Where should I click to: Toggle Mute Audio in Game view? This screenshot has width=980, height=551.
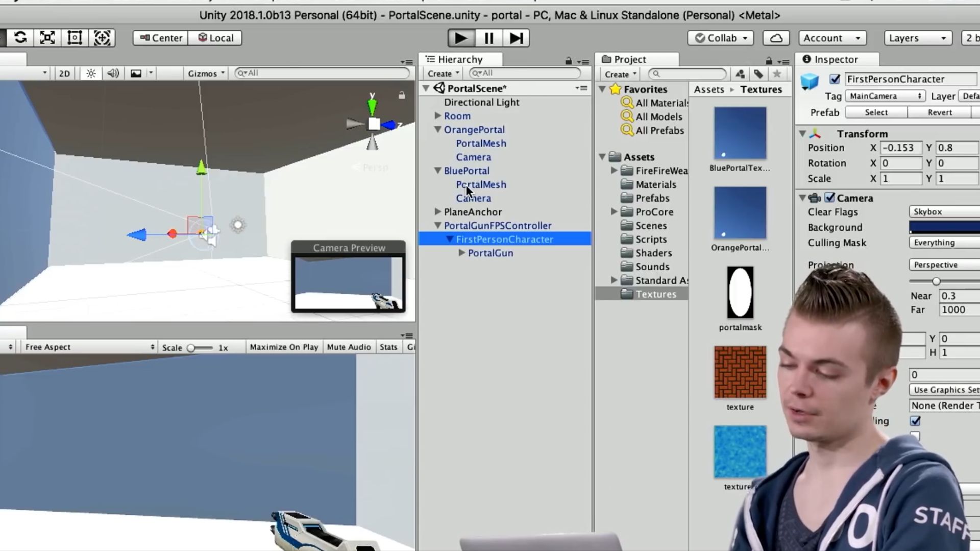click(x=349, y=347)
